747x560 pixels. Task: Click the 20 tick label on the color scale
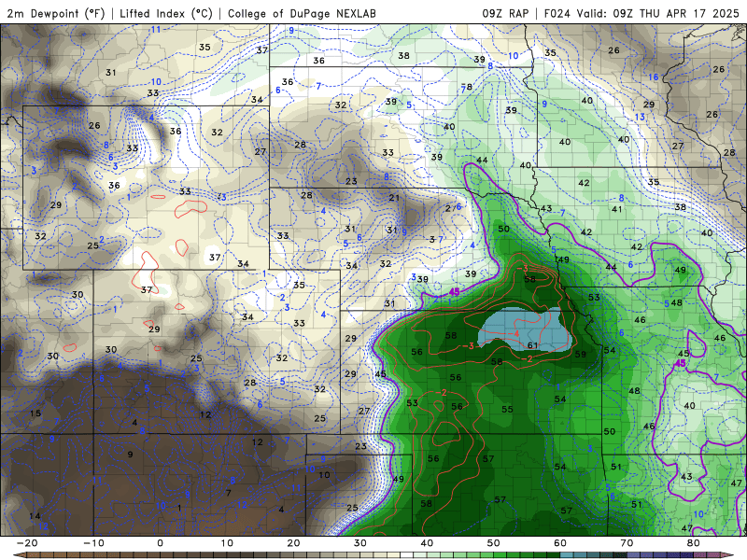click(x=293, y=543)
